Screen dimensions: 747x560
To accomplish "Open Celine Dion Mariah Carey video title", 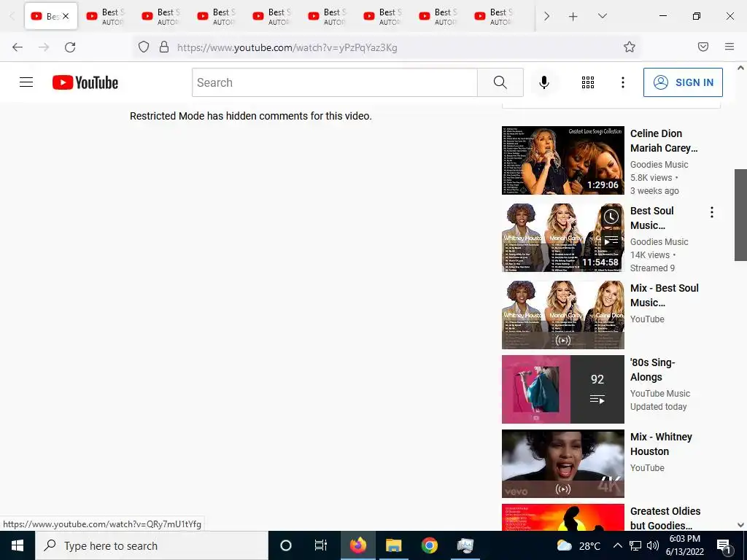I will point(664,141).
